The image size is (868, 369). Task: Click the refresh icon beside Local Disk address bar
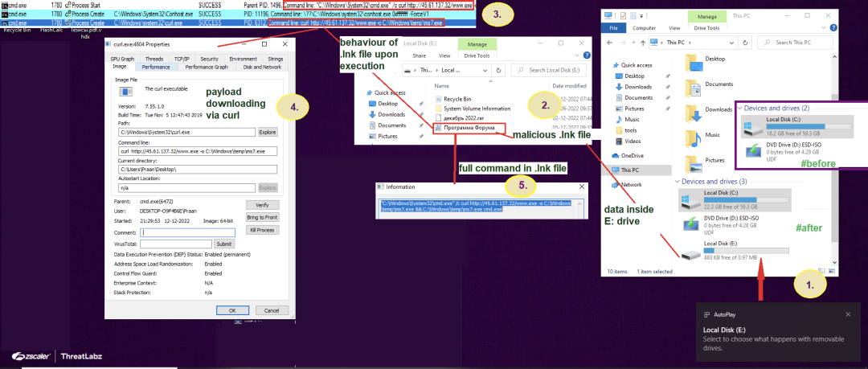[x=499, y=71]
